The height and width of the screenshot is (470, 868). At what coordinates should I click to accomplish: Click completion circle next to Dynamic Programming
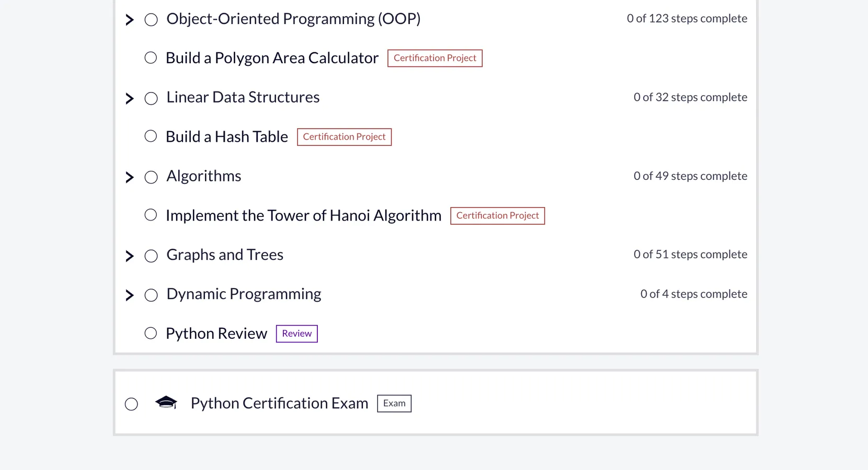(151, 295)
